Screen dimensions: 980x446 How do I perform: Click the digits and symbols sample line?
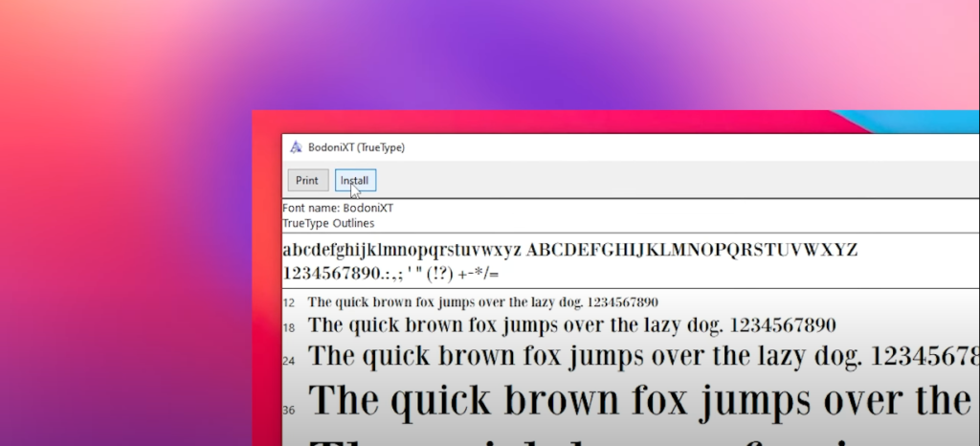(390, 274)
